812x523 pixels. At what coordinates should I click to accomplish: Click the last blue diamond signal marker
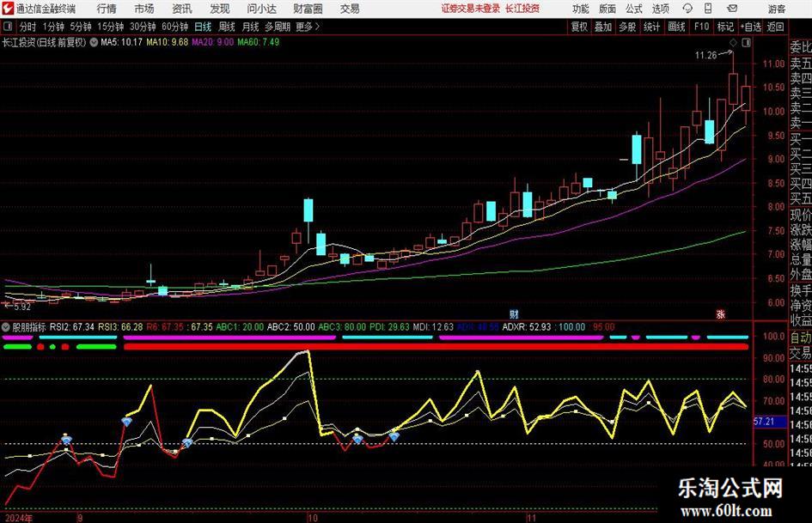(394, 437)
